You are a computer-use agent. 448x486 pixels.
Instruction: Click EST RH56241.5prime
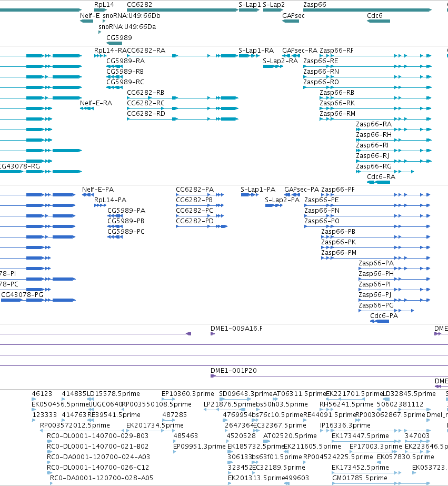(346, 404)
